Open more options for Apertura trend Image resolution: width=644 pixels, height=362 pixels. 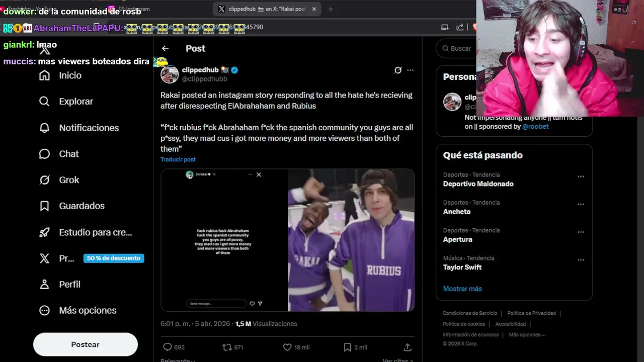[x=581, y=232]
